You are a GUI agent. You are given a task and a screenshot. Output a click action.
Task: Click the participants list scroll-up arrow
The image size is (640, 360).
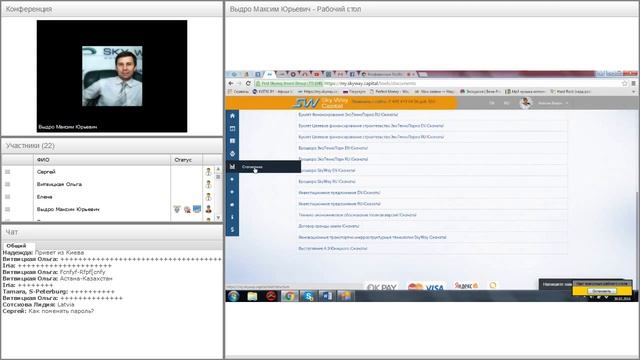pyautogui.click(x=218, y=169)
